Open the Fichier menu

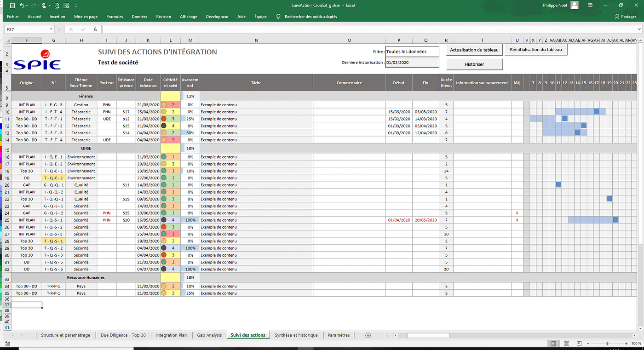(x=13, y=17)
